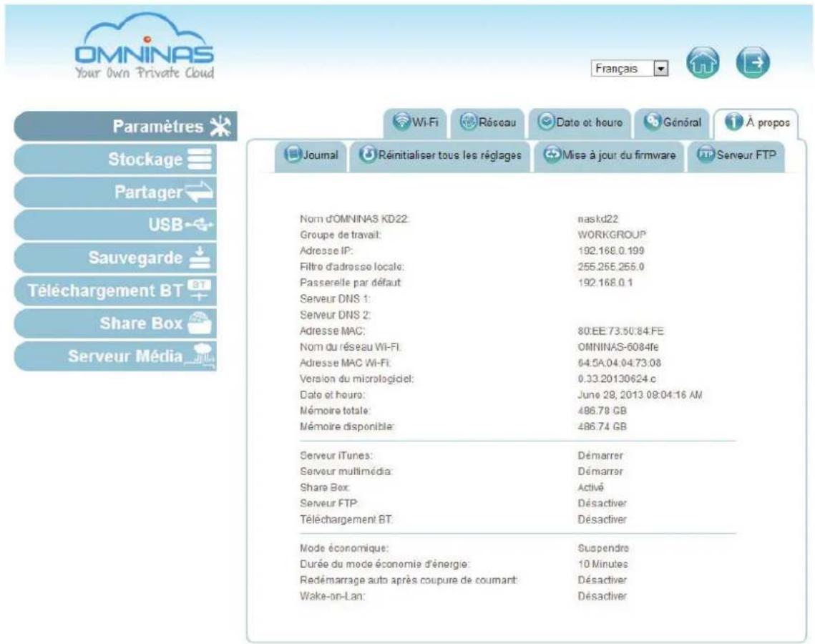Screen dimensions: 815x644
Task: Click the BT download icon
Action: (x=199, y=290)
